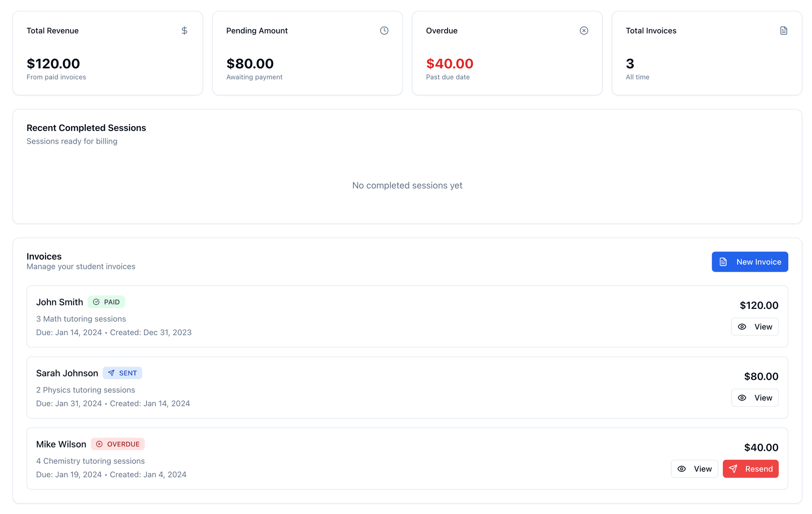Click the Pending Amount card title
The width and height of the screenshot is (812, 514).
point(257,30)
